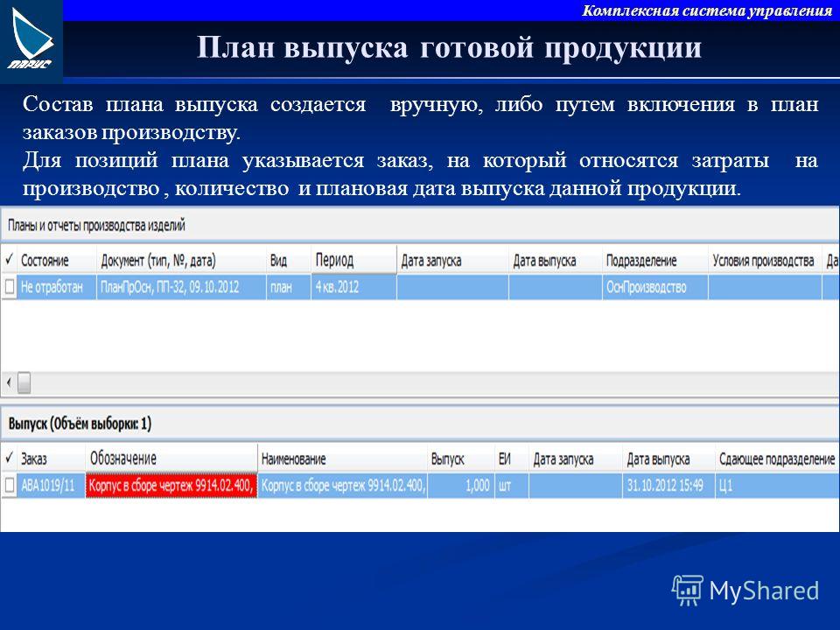Click the Подразделение column header
Viewport: 840px width, 630px height.
click(655, 261)
